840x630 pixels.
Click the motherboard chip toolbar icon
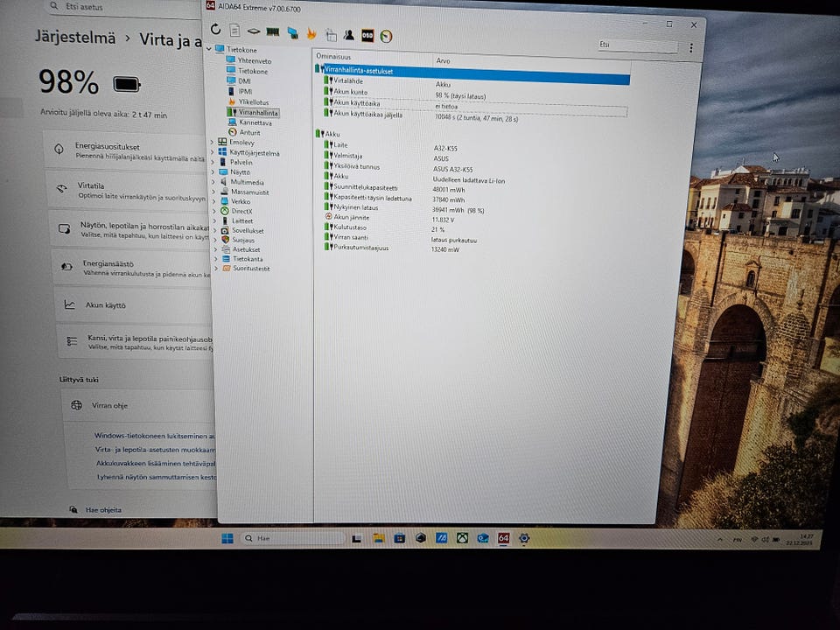[x=254, y=31]
